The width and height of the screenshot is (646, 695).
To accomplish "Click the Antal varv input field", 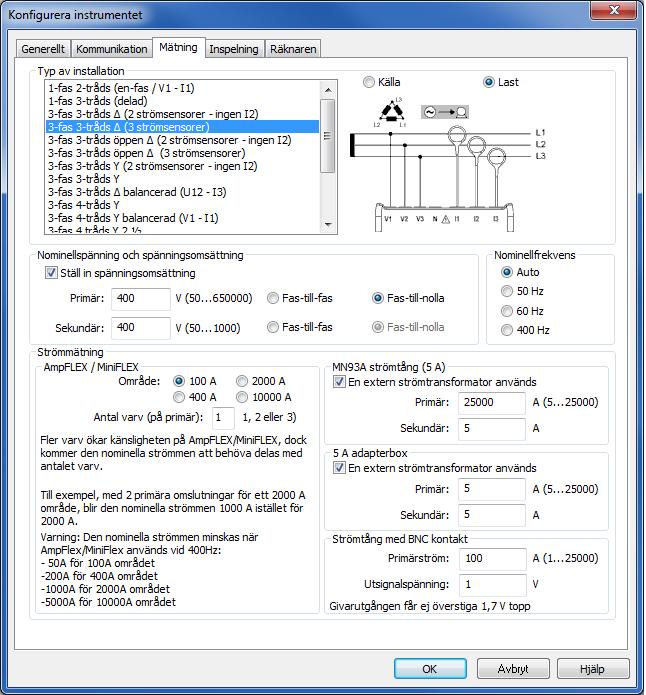I will [223, 418].
